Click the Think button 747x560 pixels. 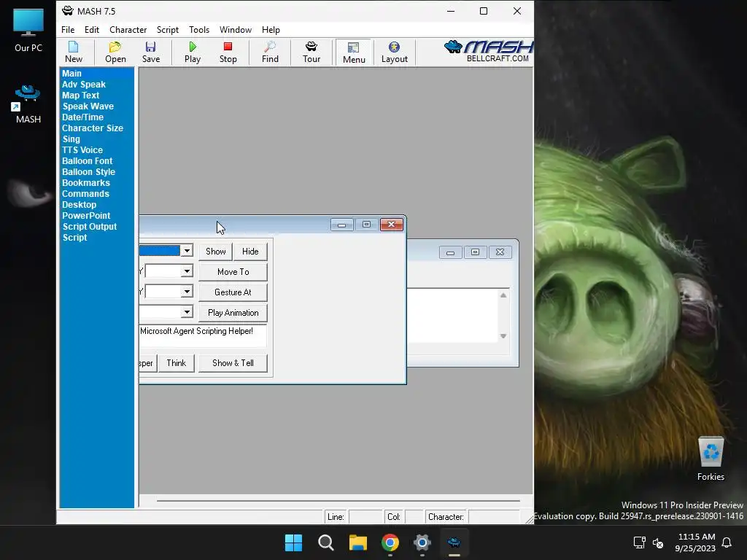click(177, 363)
